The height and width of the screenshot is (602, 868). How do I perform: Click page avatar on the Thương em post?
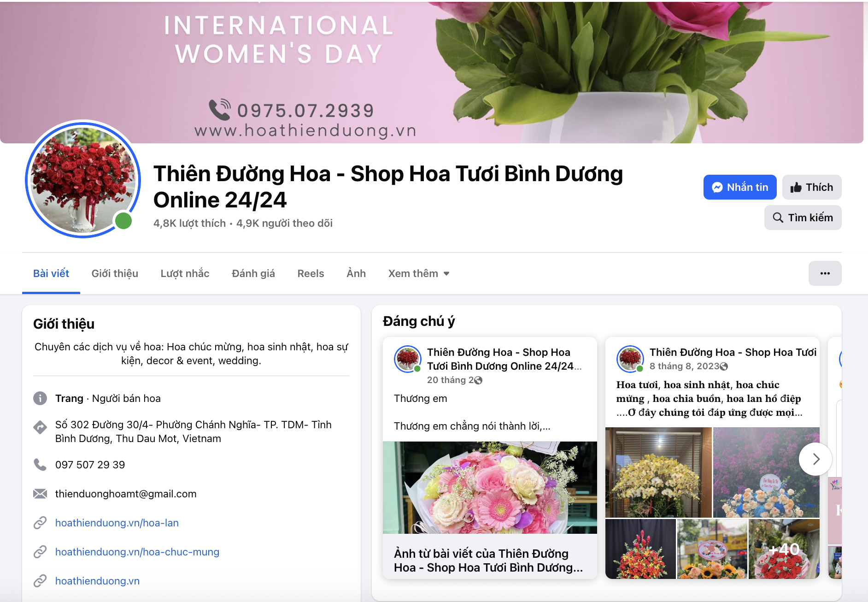[408, 359]
